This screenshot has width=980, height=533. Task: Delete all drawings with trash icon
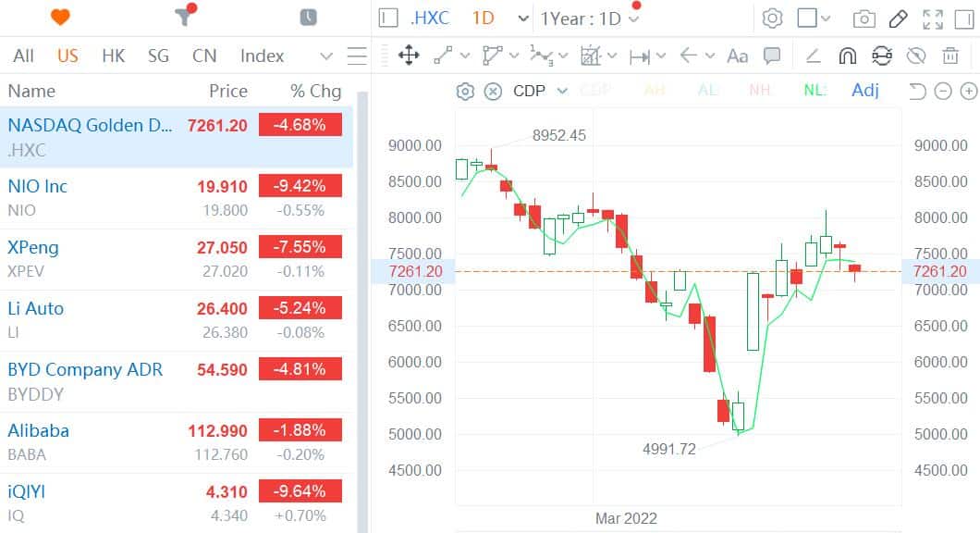click(950, 56)
